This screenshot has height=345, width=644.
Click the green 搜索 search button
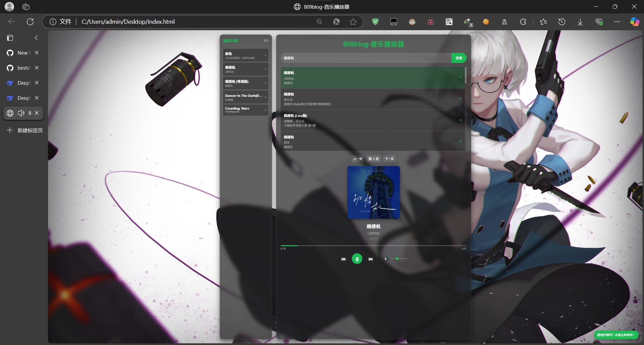click(459, 58)
